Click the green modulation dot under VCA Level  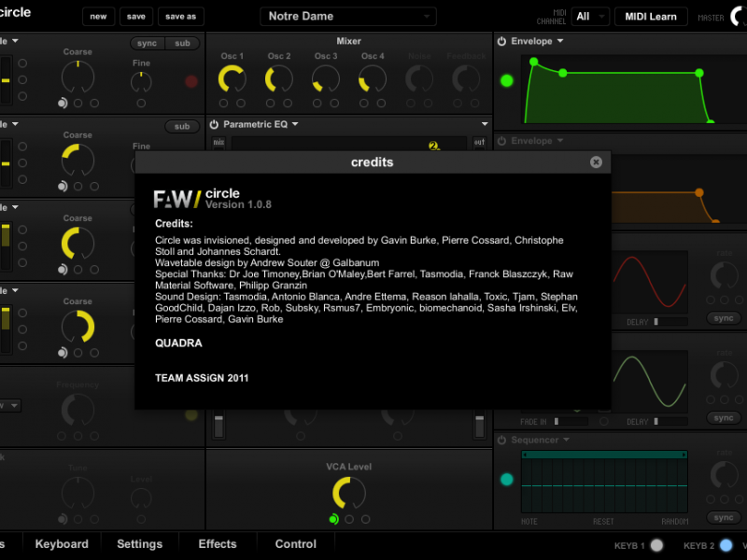[333, 519]
